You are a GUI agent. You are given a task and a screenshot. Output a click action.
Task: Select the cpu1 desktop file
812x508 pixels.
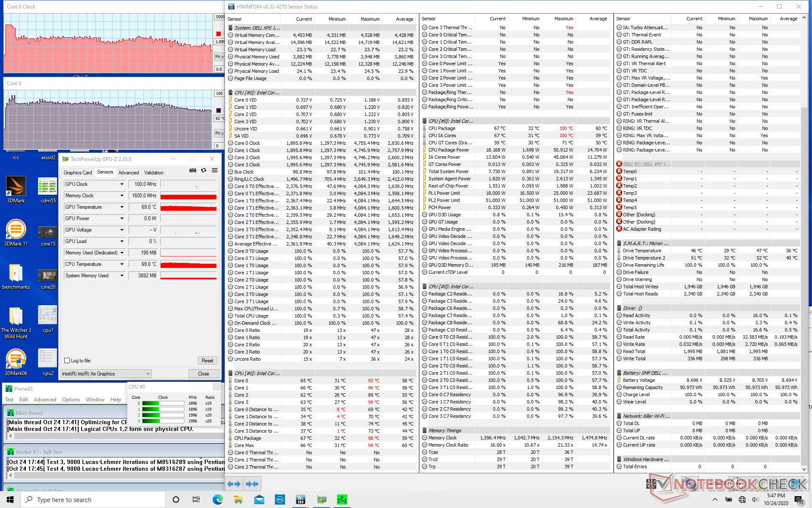(48, 319)
